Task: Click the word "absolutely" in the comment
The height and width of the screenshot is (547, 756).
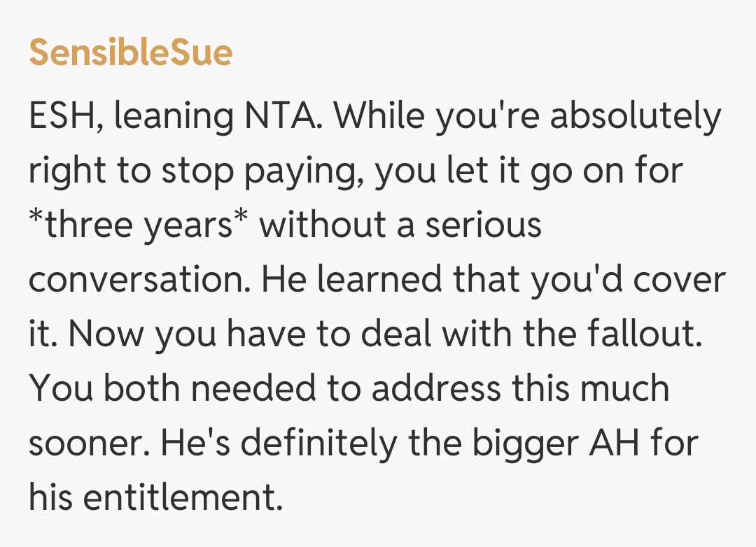Action: (635, 117)
